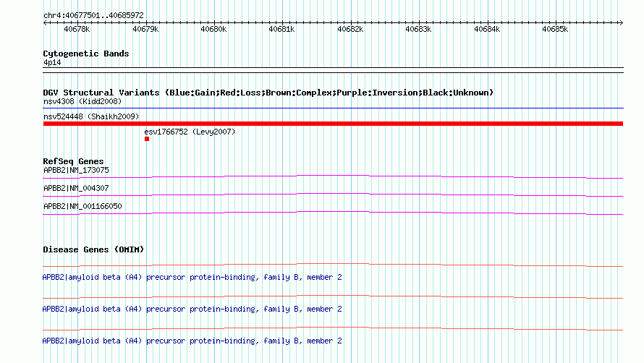This screenshot has height=363, width=644.
Task: Click the magenta line under APBB2|NM_004307
Action: tap(333, 195)
